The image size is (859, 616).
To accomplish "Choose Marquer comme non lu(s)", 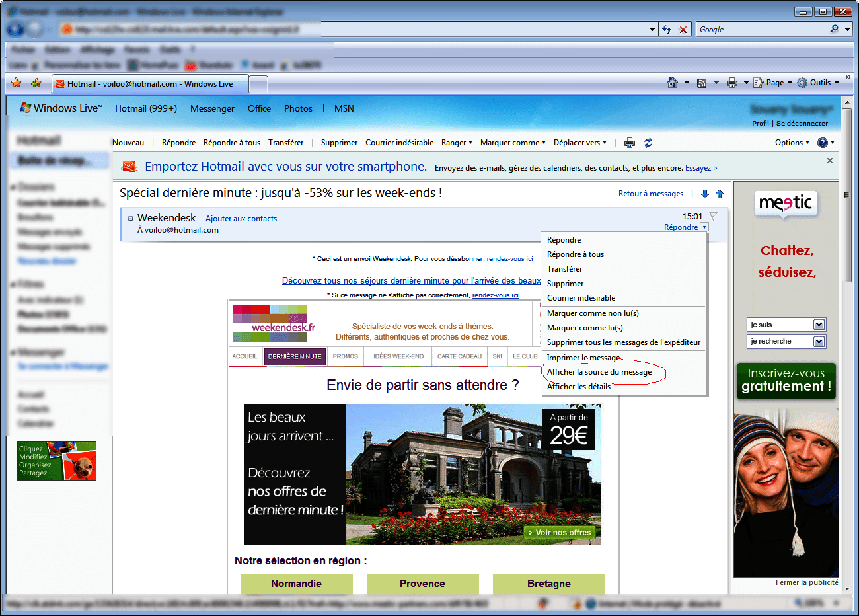I will [x=624, y=313].
